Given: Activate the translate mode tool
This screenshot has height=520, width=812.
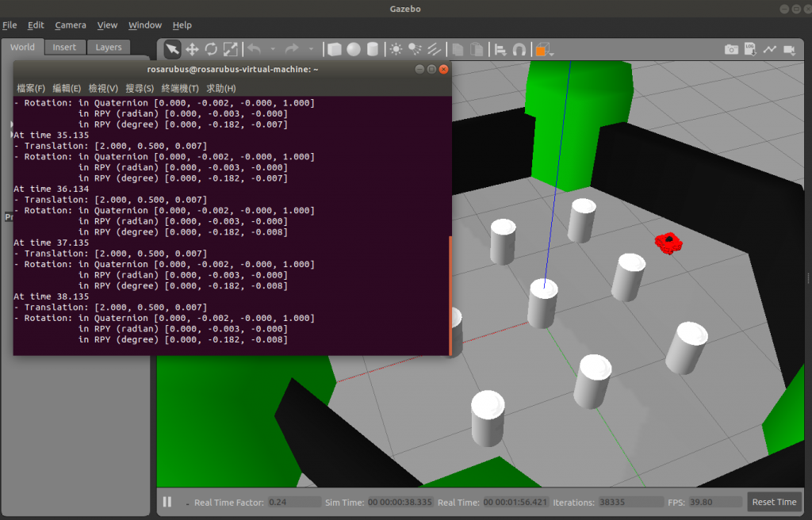Looking at the screenshot, I should [x=192, y=50].
